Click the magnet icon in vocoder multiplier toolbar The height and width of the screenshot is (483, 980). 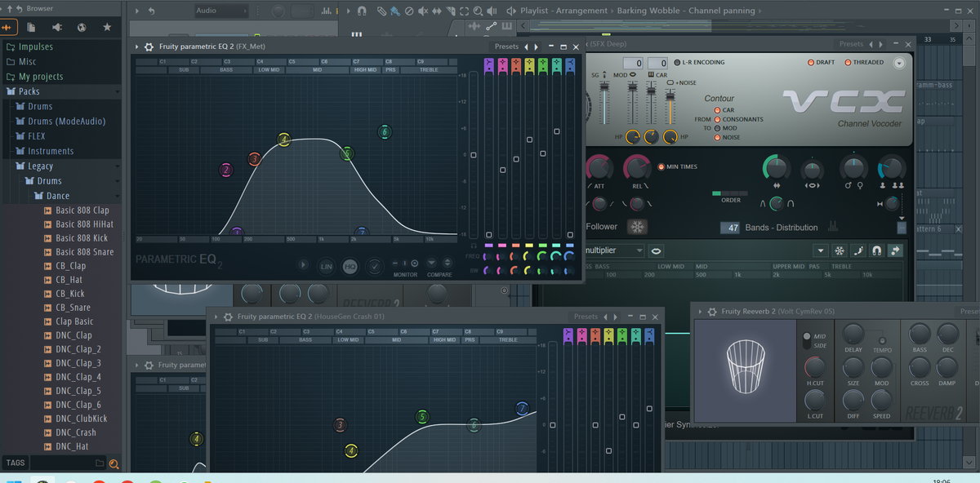pos(877,250)
